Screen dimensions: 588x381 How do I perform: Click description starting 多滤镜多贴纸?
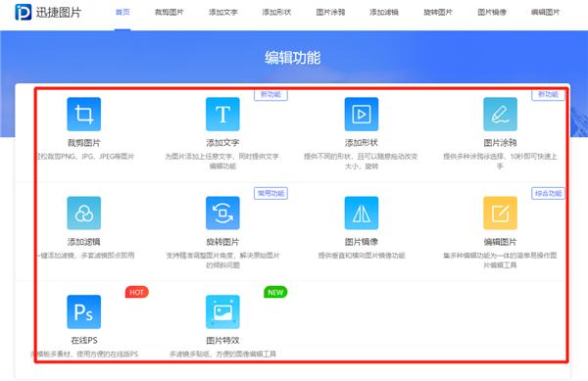222,354
